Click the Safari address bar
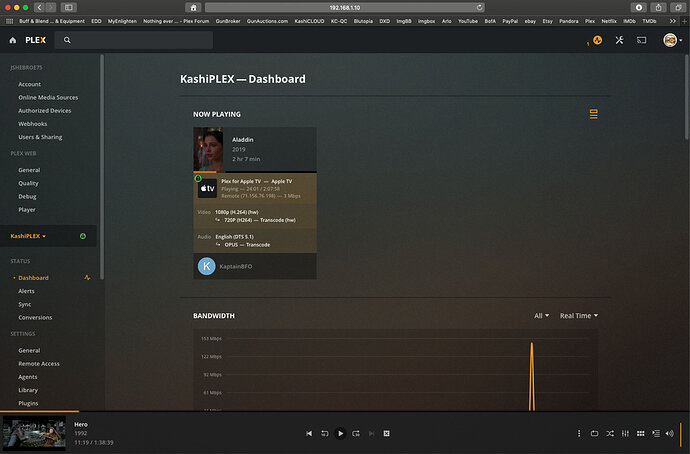 click(345, 7)
